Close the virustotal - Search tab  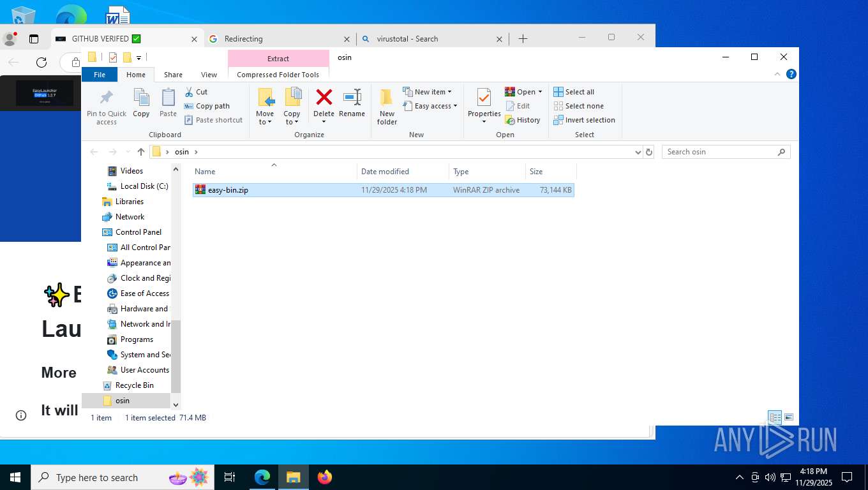pyautogui.click(x=500, y=39)
